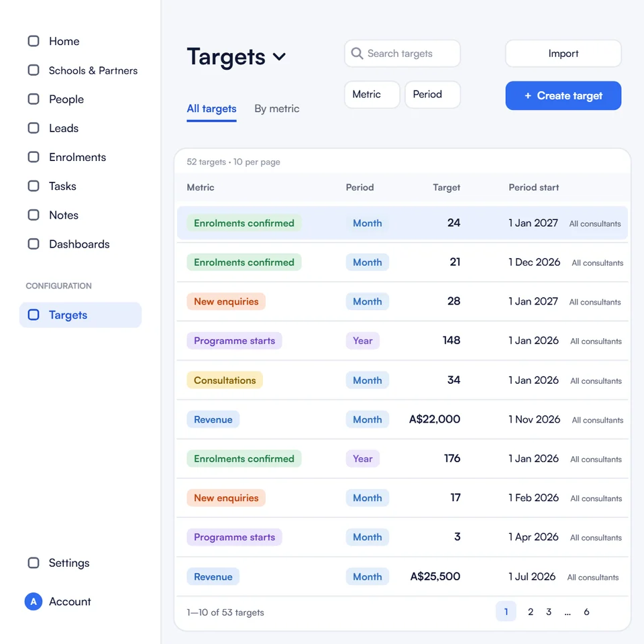Open the Metric filter dropdown
This screenshot has height=644, width=644.
pyautogui.click(x=372, y=95)
